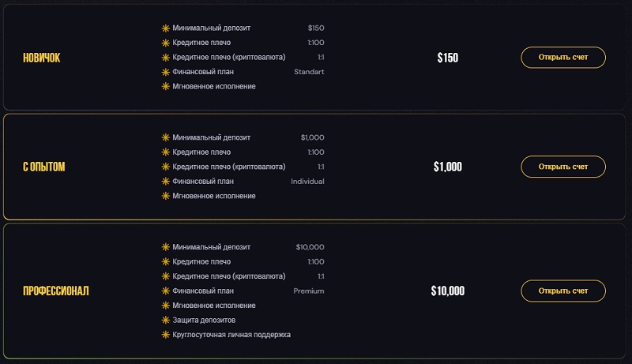Click the Premium financial plan value
Image resolution: width=632 pixels, height=364 pixels.
309,291
